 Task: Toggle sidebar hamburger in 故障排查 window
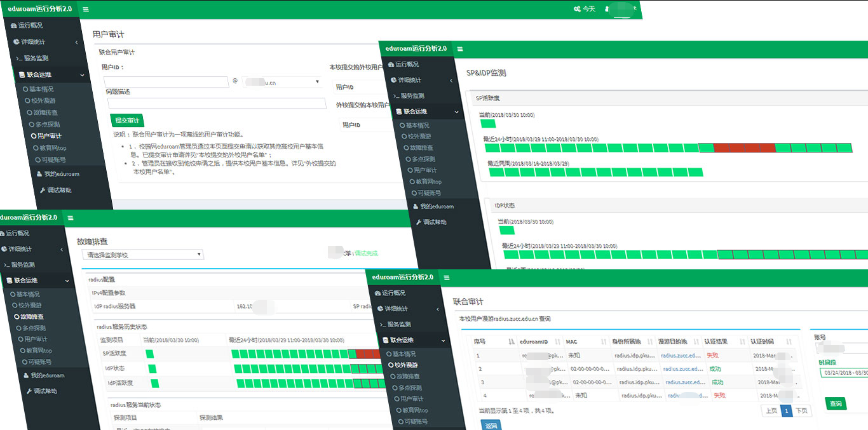(70, 218)
